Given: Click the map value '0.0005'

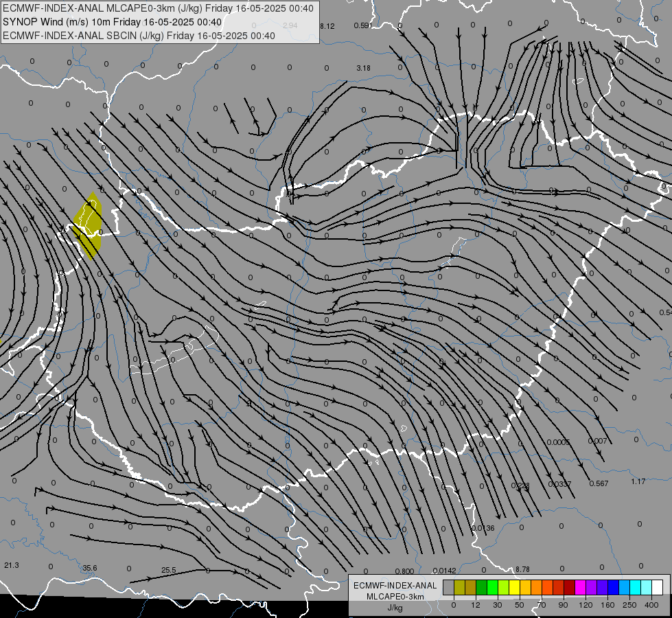Looking at the screenshot, I should click(x=558, y=442).
